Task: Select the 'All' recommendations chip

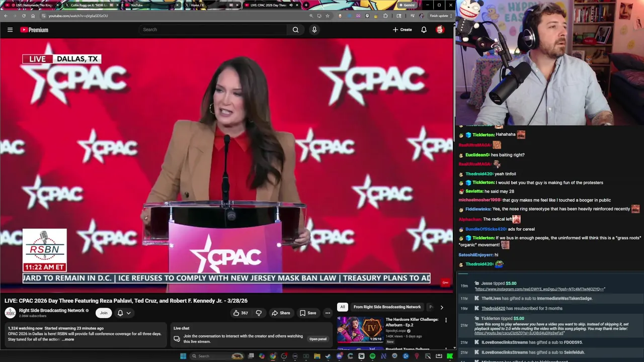Action: pos(343,307)
